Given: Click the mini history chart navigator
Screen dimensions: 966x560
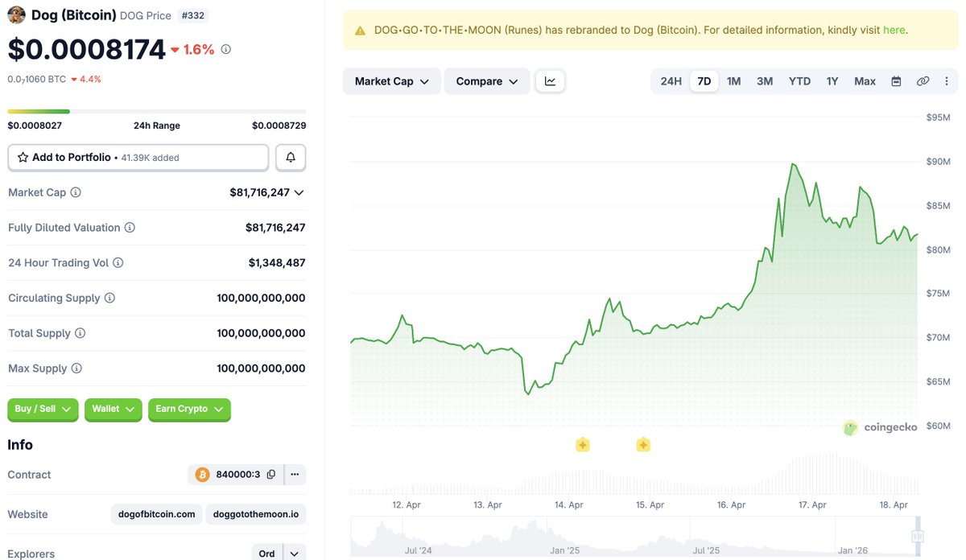Looking at the screenshot, I should [634, 537].
